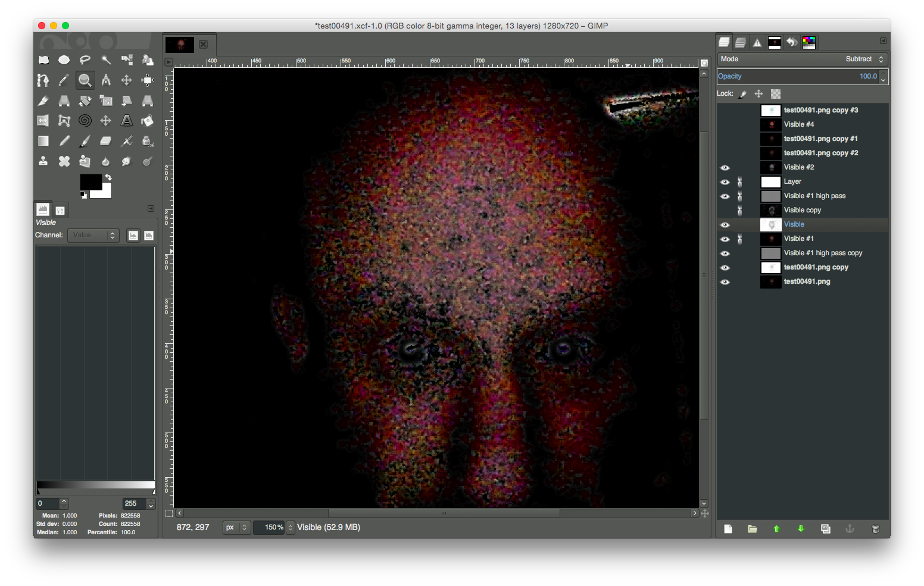This screenshot has height=586, width=924.
Task: Create a new layer
Action: tap(728, 529)
